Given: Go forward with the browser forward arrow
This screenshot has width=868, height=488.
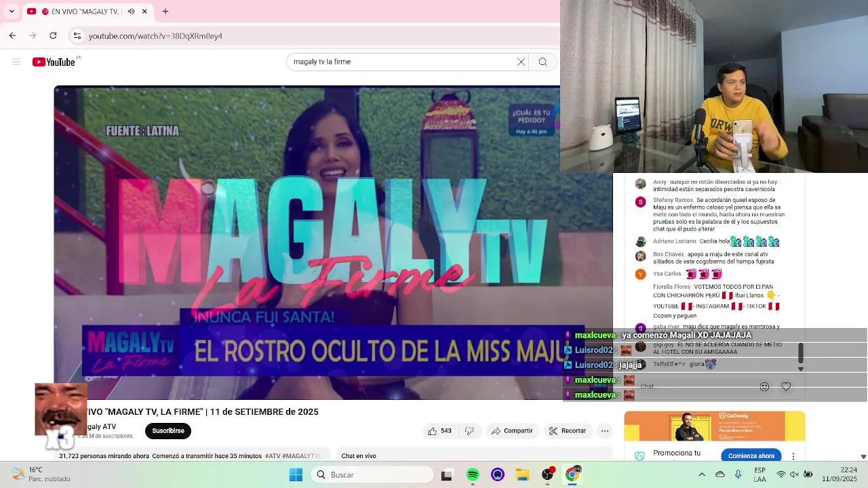Looking at the screenshot, I should click(x=33, y=35).
